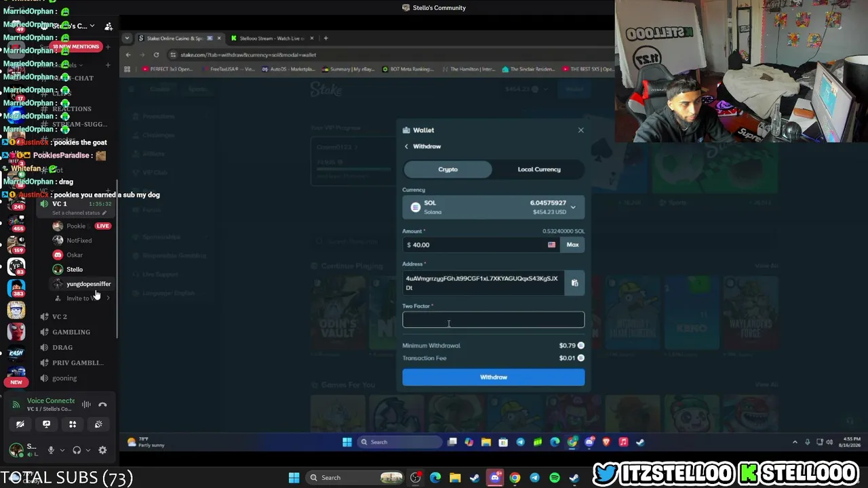Open Discord from the outer taskbar
Viewport: 868px width, 488px height.
(495, 478)
